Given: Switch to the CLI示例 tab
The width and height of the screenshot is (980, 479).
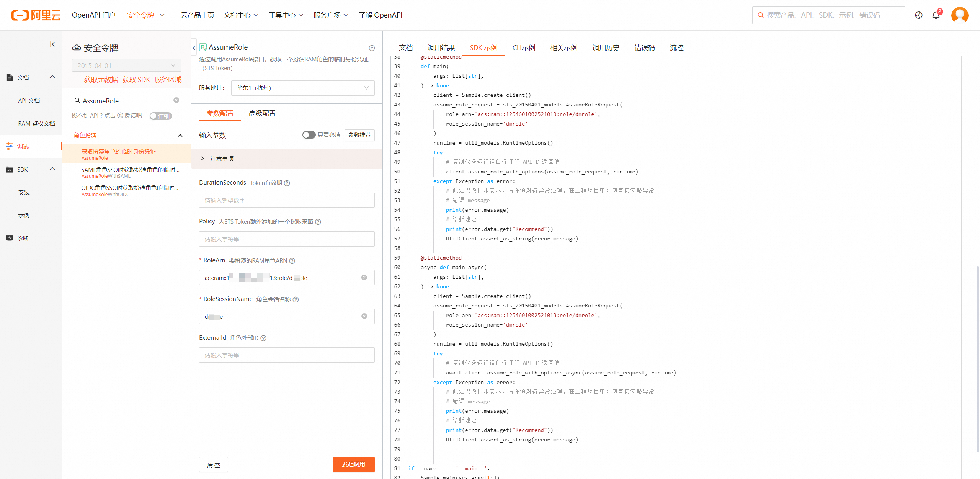Looking at the screenshot, I should (x=524, y=48).
